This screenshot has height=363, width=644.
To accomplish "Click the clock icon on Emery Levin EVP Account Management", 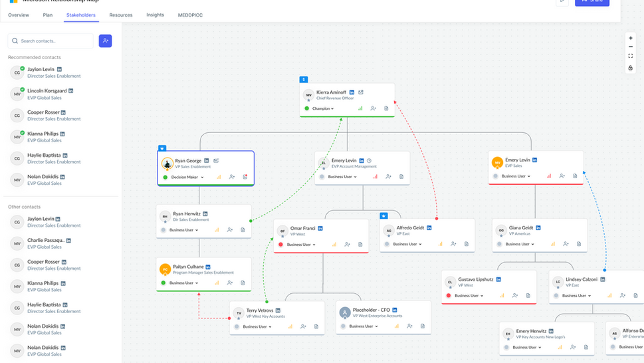I will click(x=369, y=161).
